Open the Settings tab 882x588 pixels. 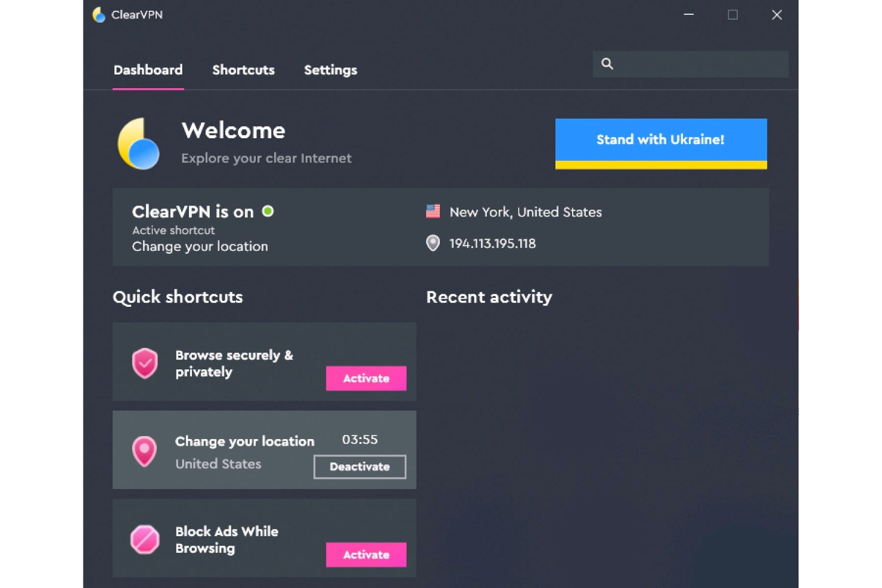click(330, 70)
